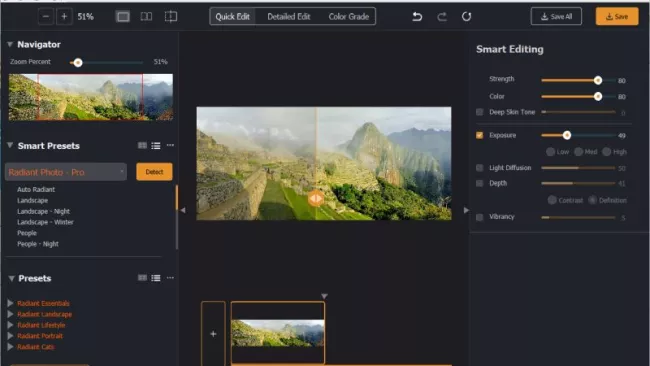Open the Detailed Edit tab
Screen dimensions: 650x366
(x=289, y=17)
